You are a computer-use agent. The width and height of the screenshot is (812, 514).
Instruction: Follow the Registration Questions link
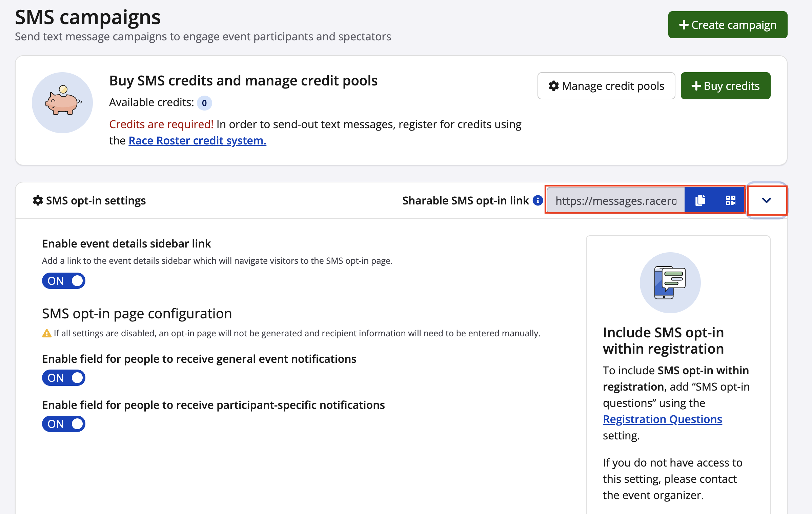[x=662, y=419]
